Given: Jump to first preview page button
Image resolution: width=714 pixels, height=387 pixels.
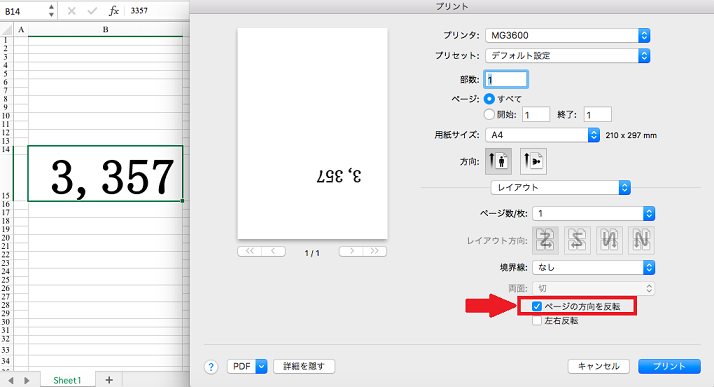Looking at the screenshot, I should coord(250,251).
